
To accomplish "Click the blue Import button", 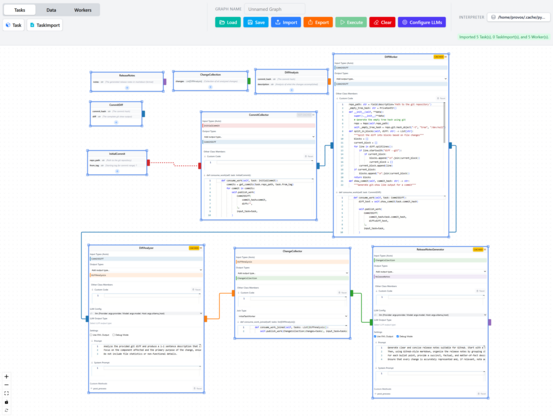I will (x=286, y=22).
